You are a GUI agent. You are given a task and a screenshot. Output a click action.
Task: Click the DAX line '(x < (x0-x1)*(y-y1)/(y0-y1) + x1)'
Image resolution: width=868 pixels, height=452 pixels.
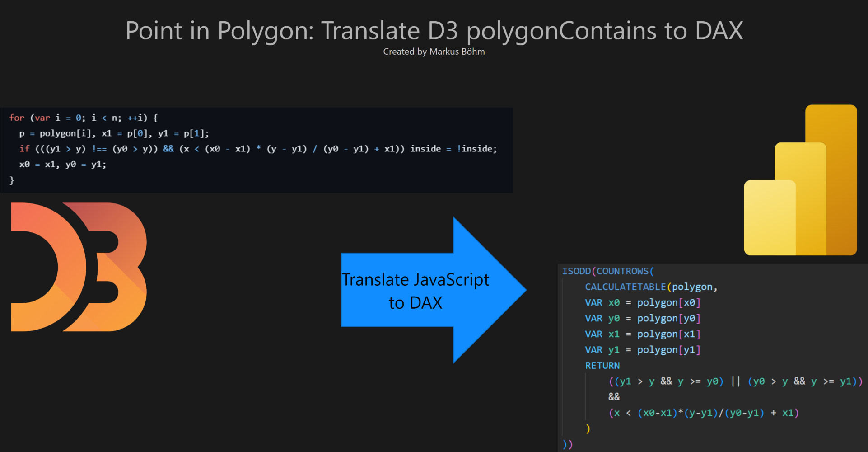[x=704, y=413]
